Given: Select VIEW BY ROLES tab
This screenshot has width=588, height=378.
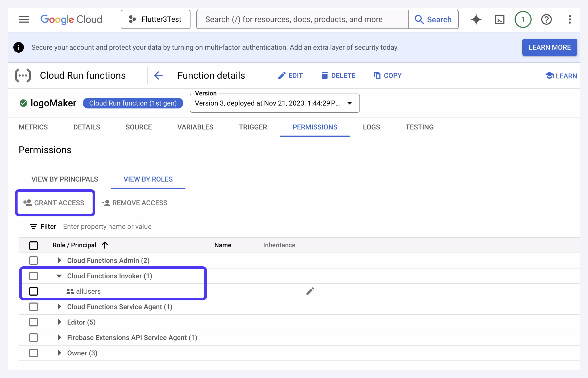Looking at the screenshot, I should click(x=148, y=179).
